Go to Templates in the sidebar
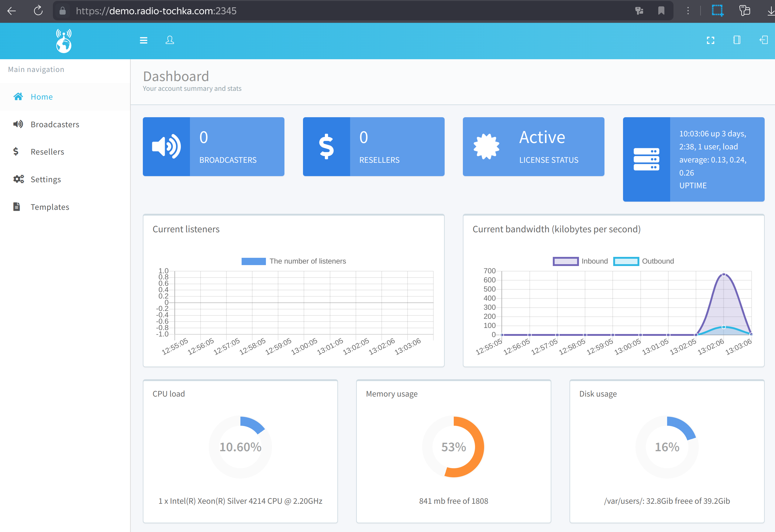The width and height of the screenshot is (775, 532). (x=50, y=207)
